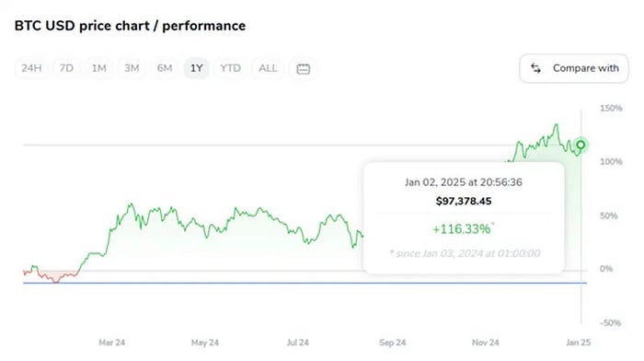Switch to the 3M time range
Image resolution: width=644 pixels, height=361 pixels.
coord(132,68)
